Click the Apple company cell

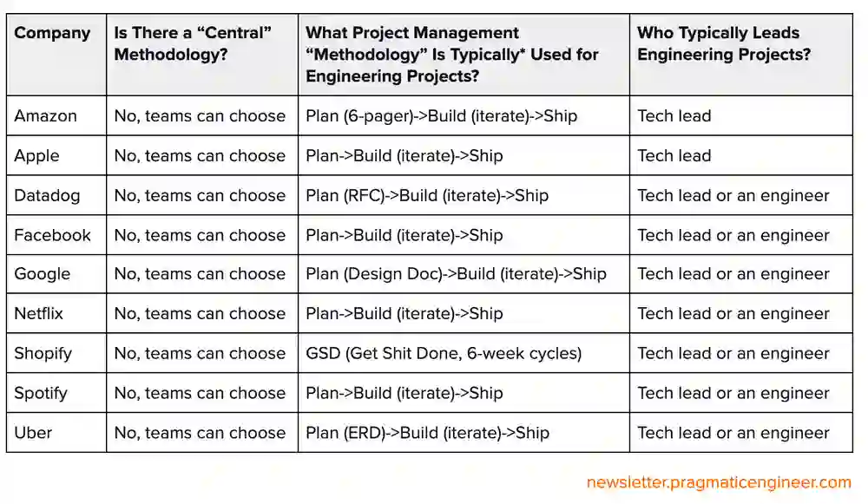37,156
